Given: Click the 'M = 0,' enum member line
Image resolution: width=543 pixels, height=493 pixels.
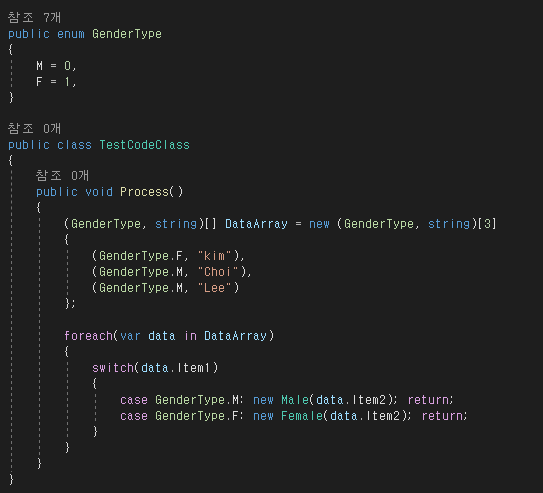Looking at the screenshot, I should coord(56,65).
